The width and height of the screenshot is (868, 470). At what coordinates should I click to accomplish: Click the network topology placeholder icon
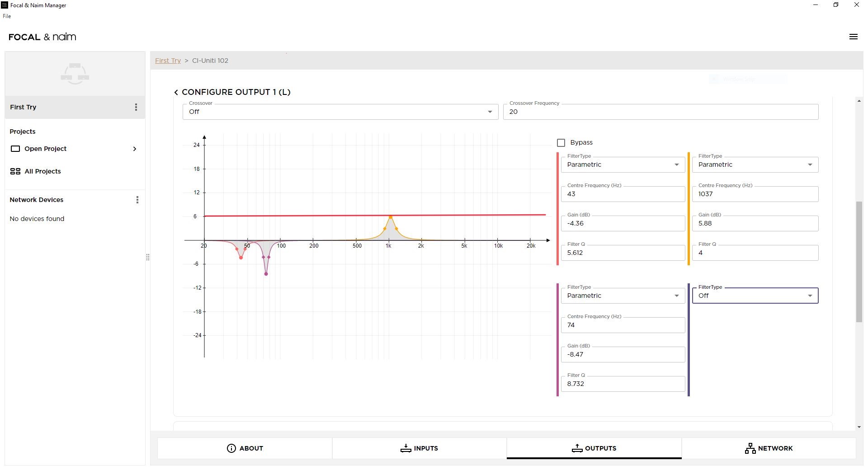(75, 74)
